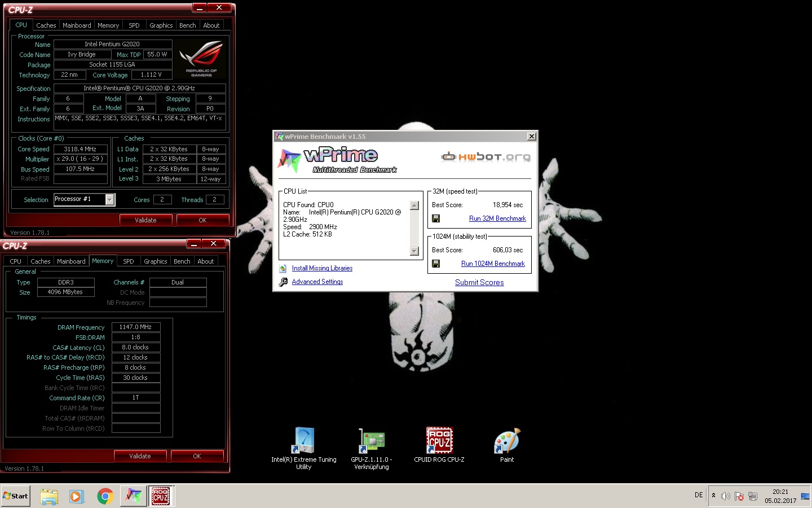Open Caches tab in bottom CPU-Z window
This screenshot has width=812, height=508.
point(41,261)
